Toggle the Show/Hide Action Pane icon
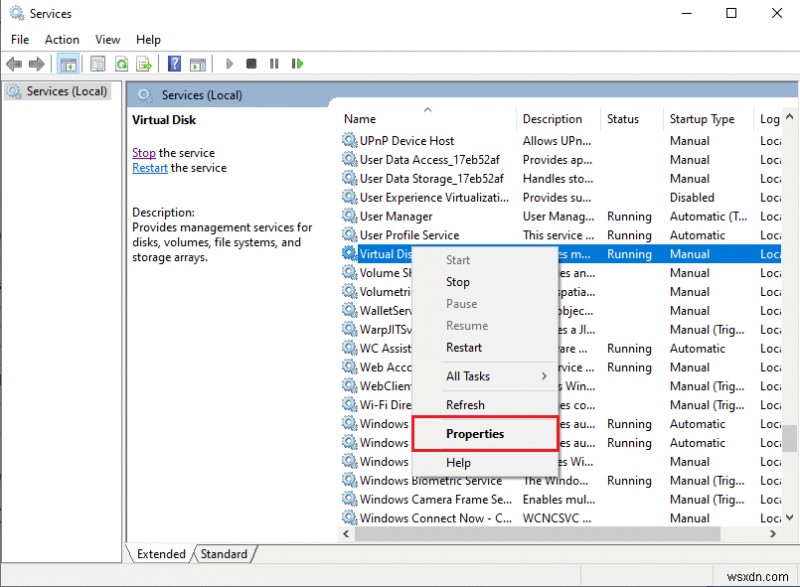 coord(197,63)
